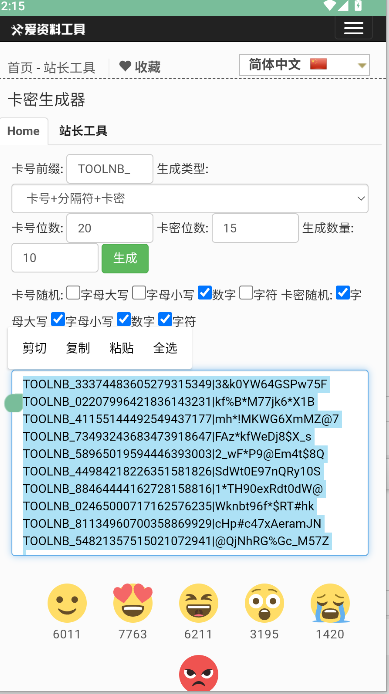
Task: React with the smiling face emoji
Action: (x=67, y=603)
